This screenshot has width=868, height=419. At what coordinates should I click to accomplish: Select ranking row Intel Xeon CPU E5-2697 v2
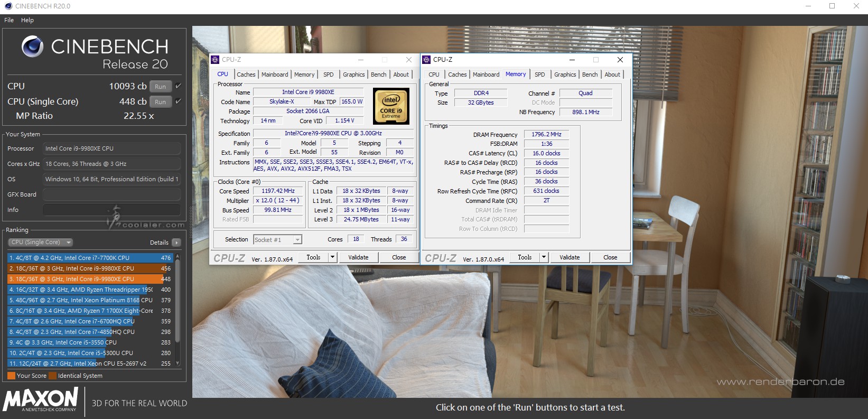pyautogui.click(x=90, y=364)
